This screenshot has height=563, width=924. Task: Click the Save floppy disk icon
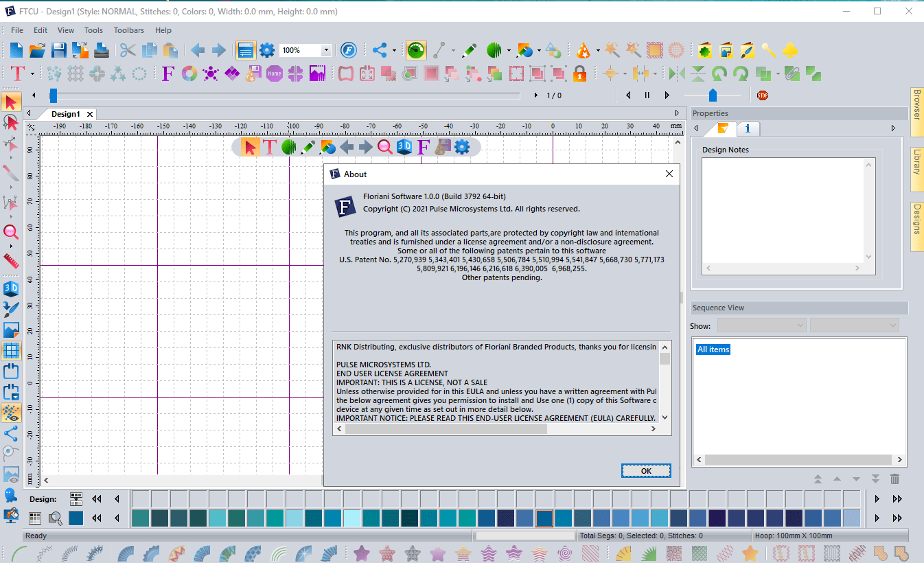(x=59, y=50)
